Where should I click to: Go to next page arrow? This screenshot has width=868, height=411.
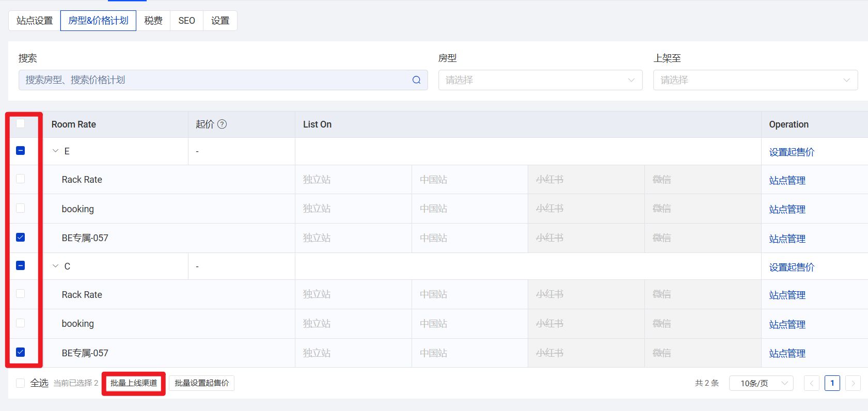click(853, 383)
